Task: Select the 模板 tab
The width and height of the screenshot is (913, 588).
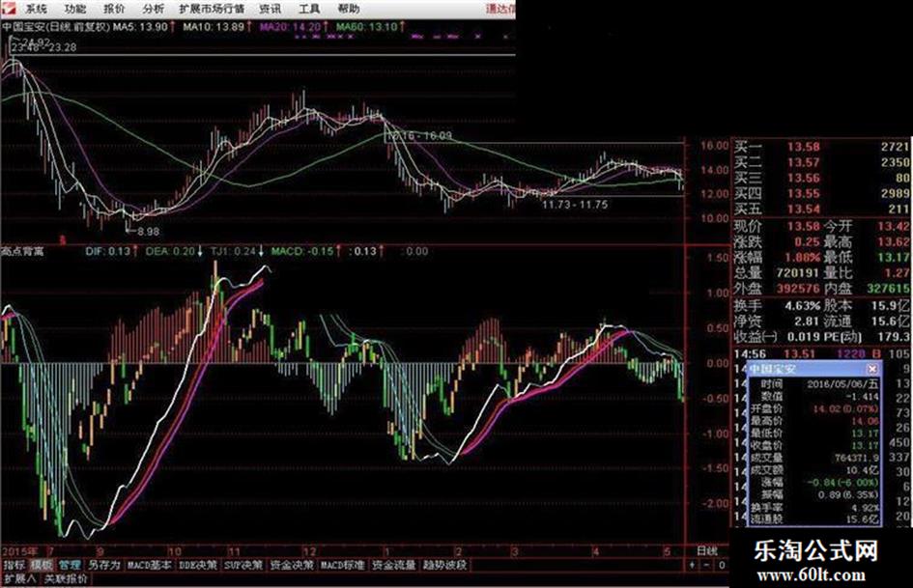Action: (x=42, y=565)
